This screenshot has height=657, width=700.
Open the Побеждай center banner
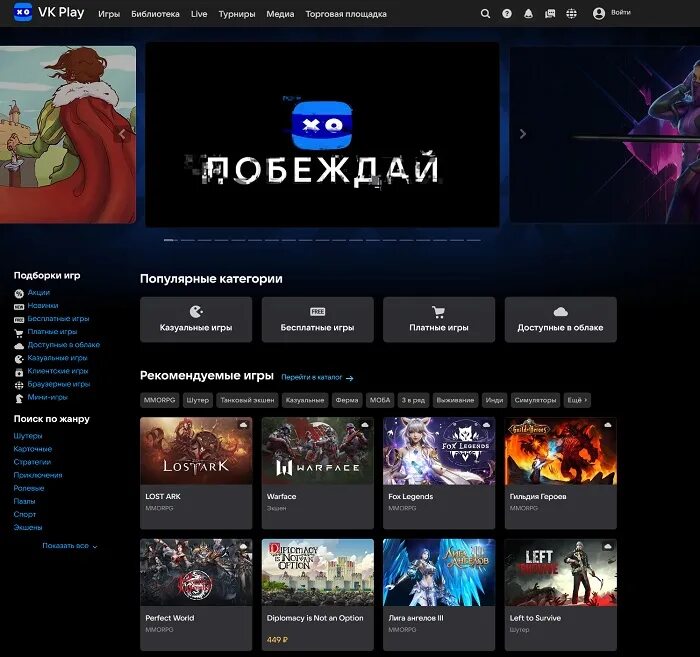point(322,134)
